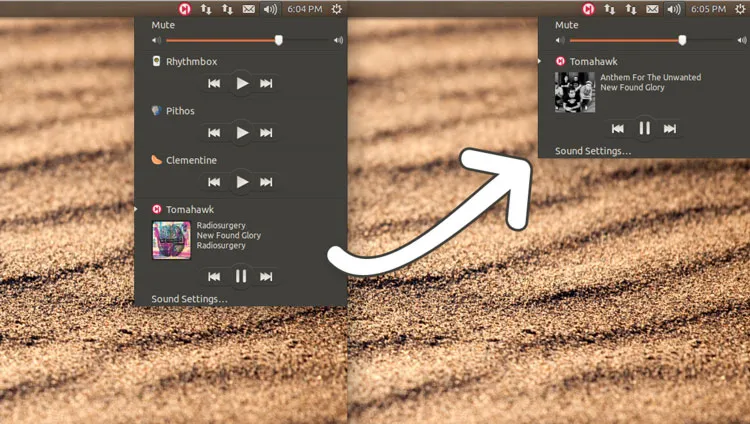This screenshot has height=424, width=750.
Task: Launch Rhythmbox from sound menu
Action: click(x=191, y=61)
